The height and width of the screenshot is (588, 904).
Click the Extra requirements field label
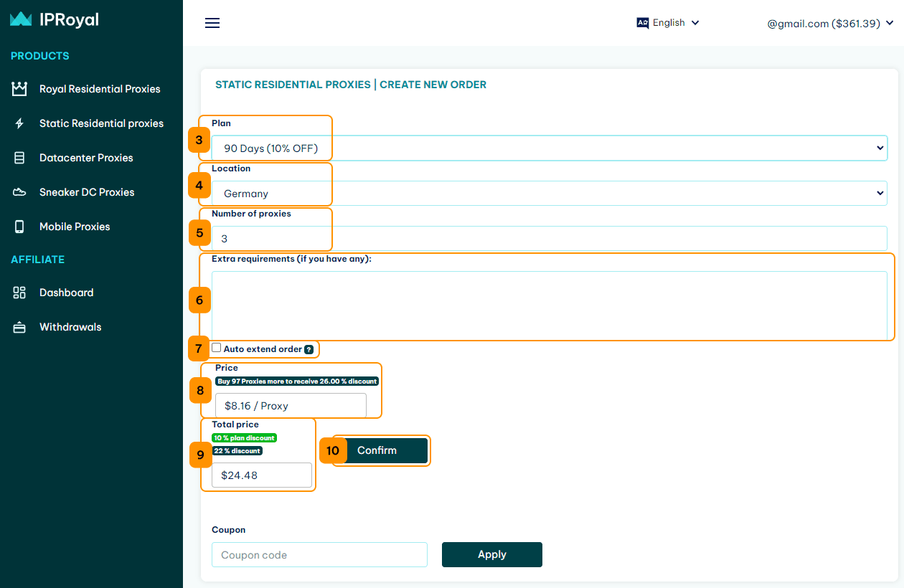point(291,259)
